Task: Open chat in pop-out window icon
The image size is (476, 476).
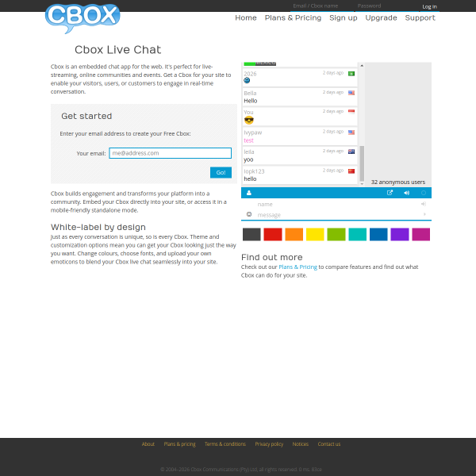Action: point(390,193)
